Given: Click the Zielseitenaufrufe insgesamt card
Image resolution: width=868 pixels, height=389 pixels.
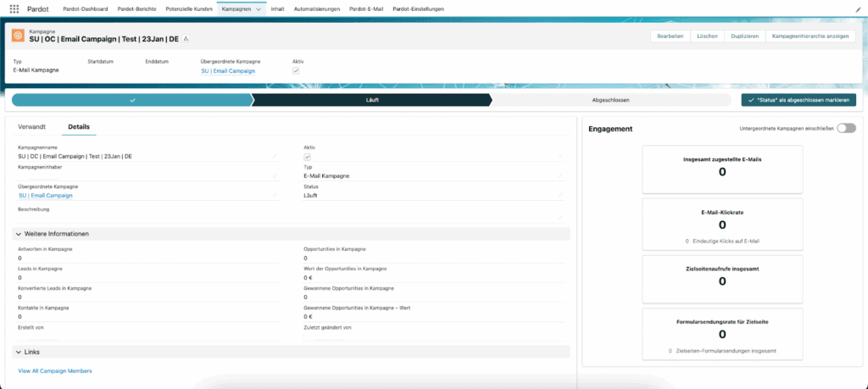Looking at the screenshot, I should click(722, 279).
